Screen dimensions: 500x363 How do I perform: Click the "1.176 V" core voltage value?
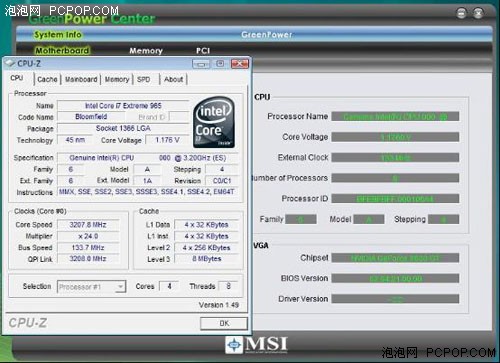[x=167, y=140]
